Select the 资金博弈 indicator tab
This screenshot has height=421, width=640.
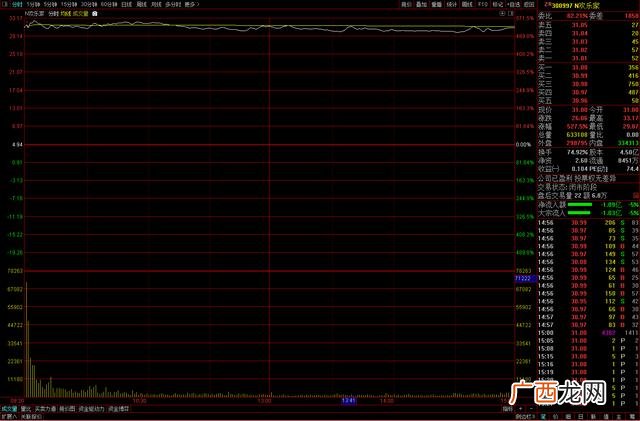[x=119, y=409]
